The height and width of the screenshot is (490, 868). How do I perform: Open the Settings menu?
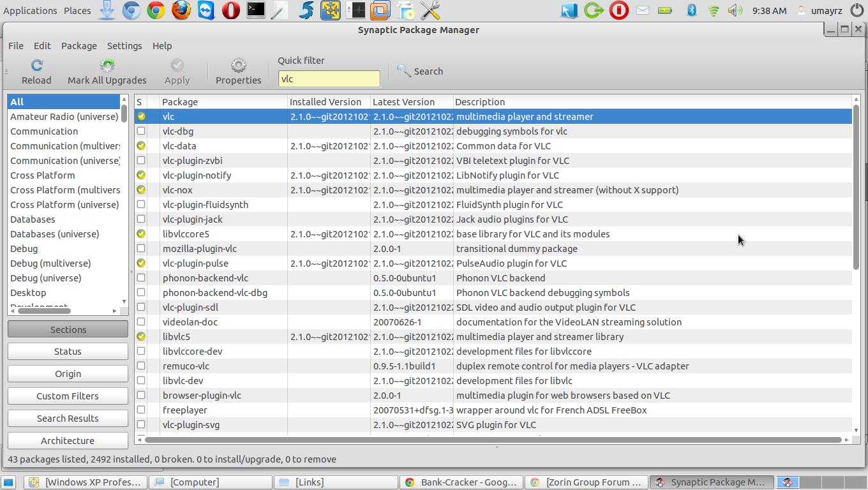point(124,46)
